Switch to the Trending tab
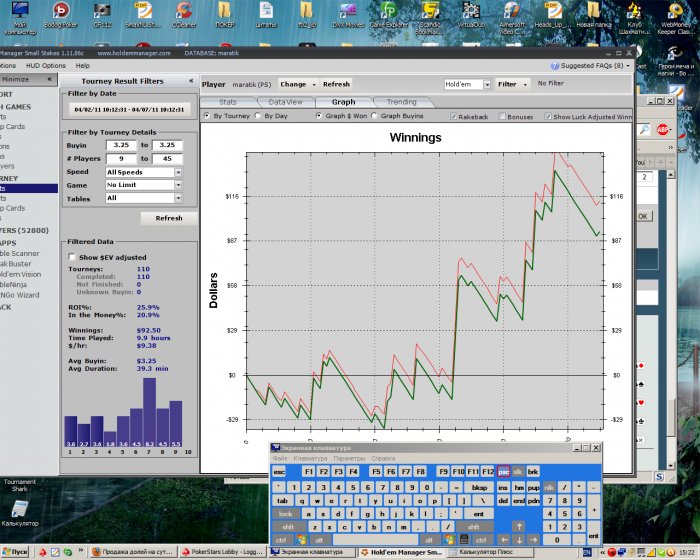Screen dimensions: 700x560 401,102
